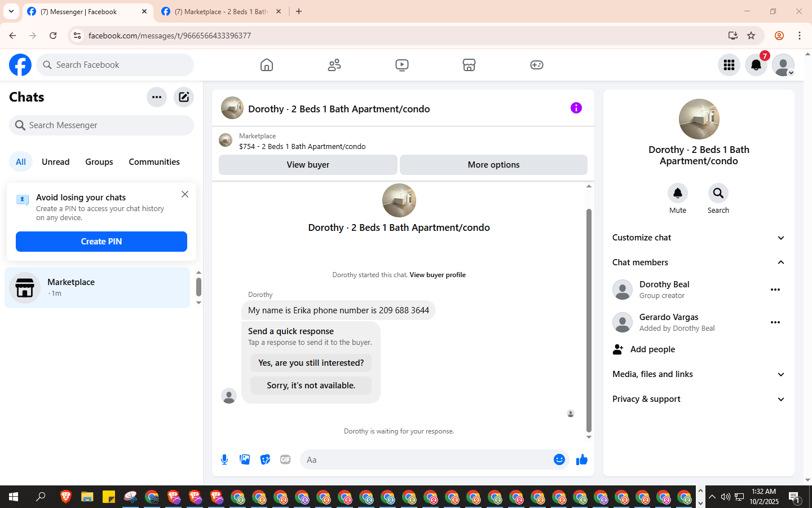The height and width of the screenshot is (508, 812).
Task: Open Chats options three-dot button
Action: [x=157, y=97]
